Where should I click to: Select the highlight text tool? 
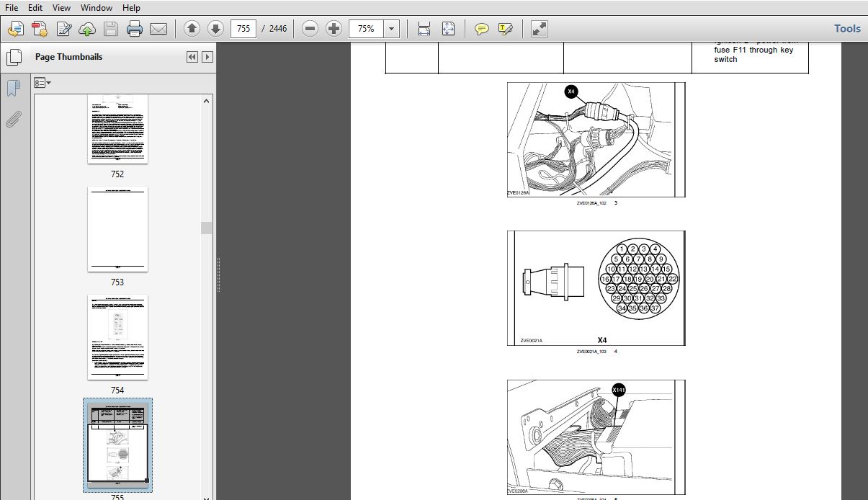pyautogui.click(x=506, y=29)
